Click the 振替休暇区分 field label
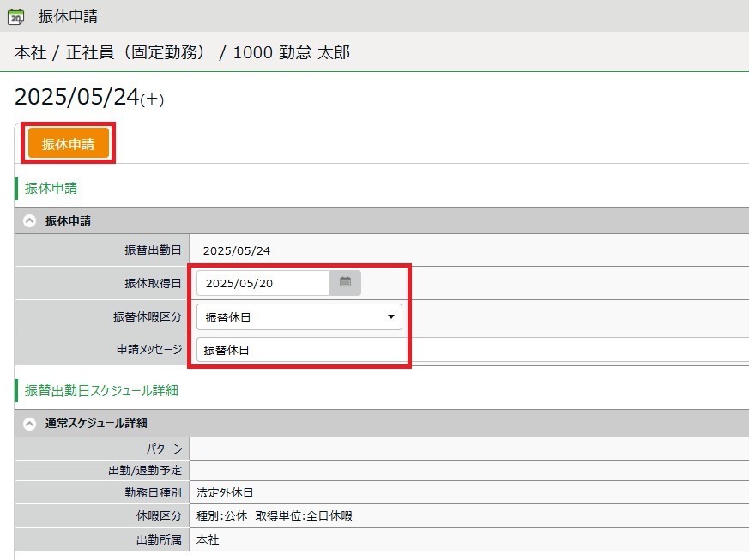 147,316
